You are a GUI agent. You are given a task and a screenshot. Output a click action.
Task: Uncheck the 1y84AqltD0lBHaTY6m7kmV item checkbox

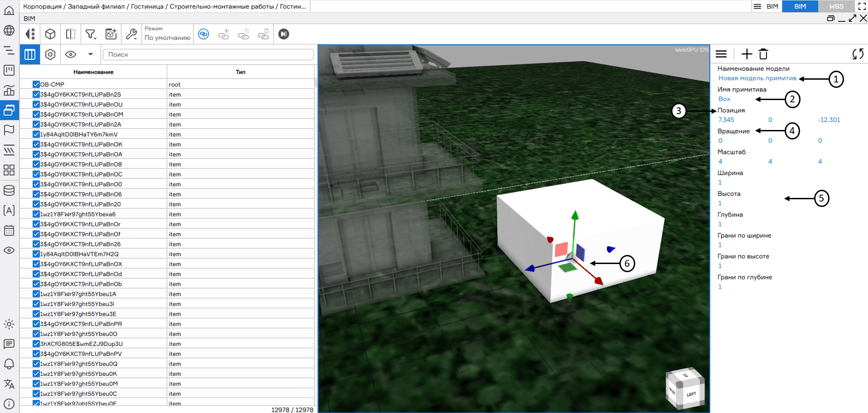tap(36, 134)
